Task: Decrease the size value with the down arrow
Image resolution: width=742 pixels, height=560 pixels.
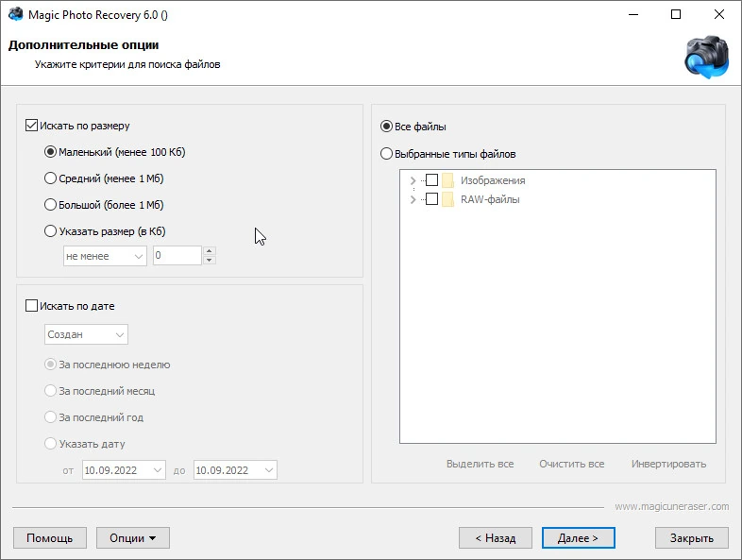Action: [210, 260]
